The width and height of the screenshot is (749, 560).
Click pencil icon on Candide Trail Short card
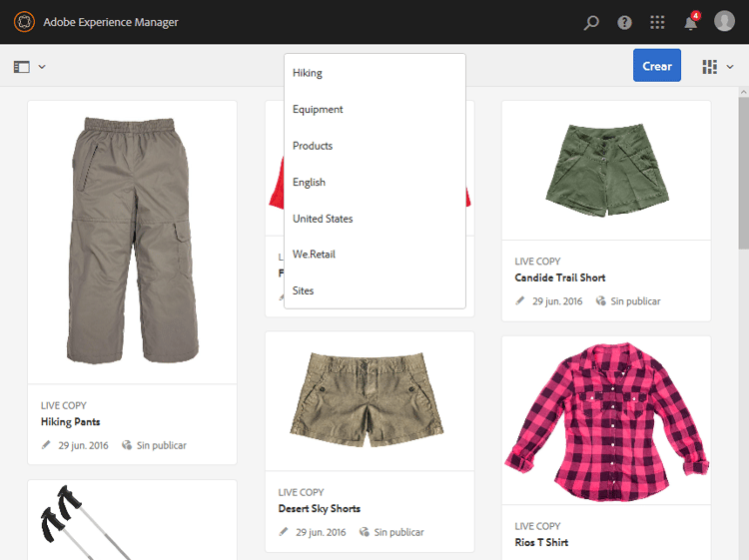tap(519, 300)
